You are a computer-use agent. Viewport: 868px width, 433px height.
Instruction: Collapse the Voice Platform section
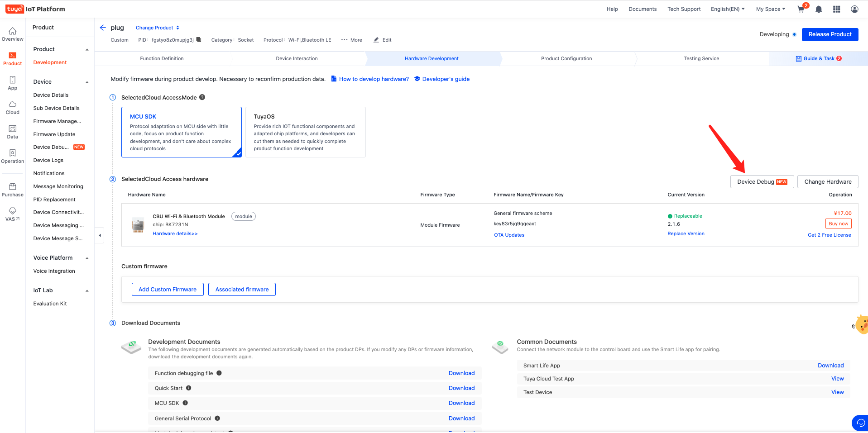(87, 258)
